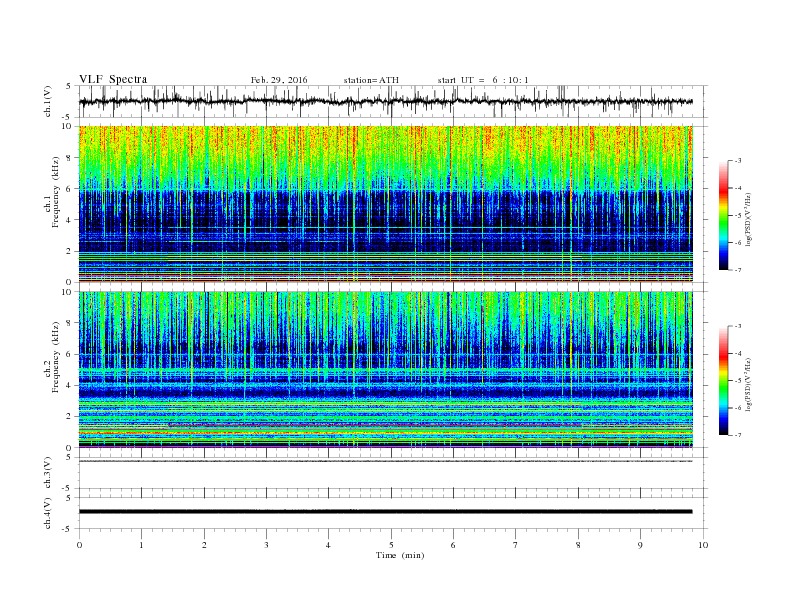Screen dimensions: 792x612
Task: Click the "-3" tick on upper colorbar
Action: point(738,161)
